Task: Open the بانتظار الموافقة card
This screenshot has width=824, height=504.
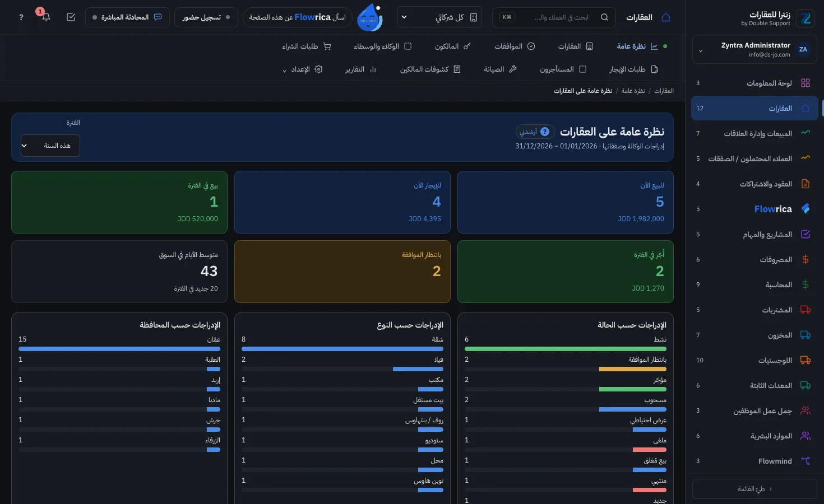Action: [x=342, y=272]
